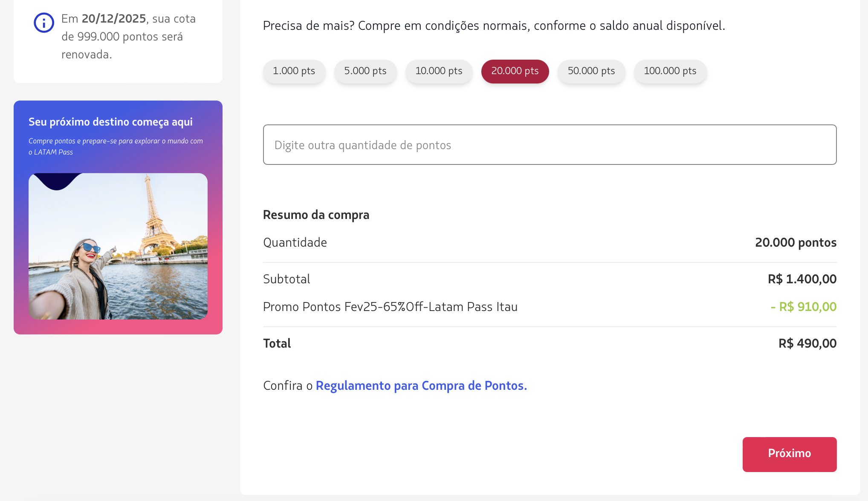Click the Resumo da compra heading
Screen dimensions: 868x501
click(x=316, y=215)
